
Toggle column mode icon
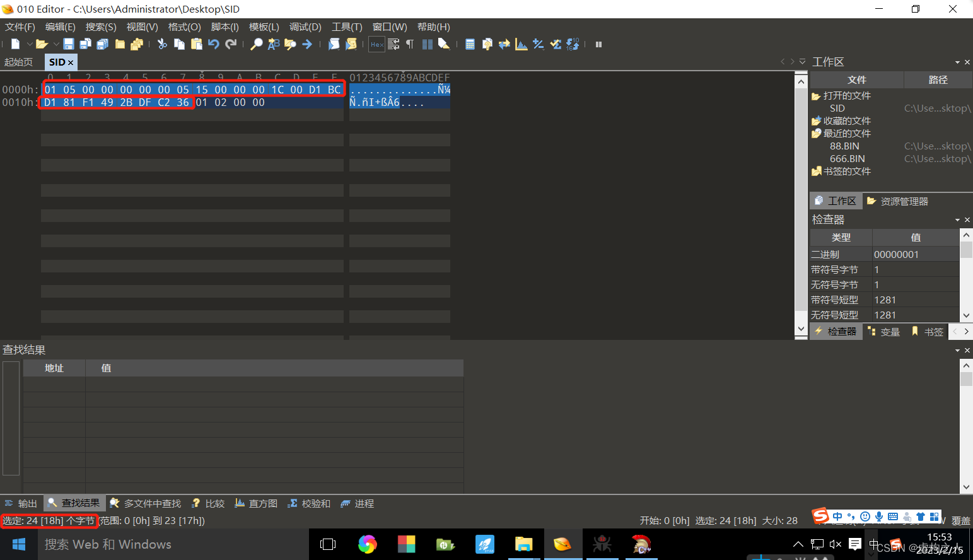tap(427, 44)
